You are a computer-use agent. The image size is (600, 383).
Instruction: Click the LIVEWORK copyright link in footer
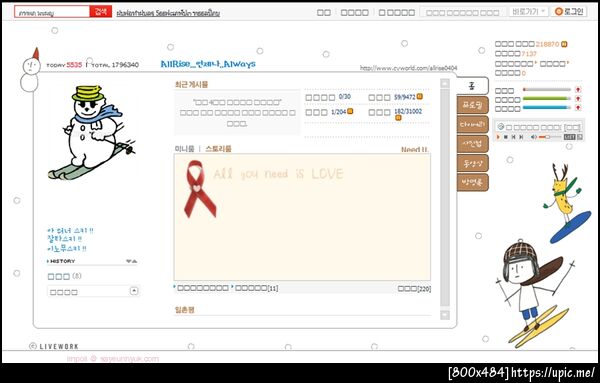(54, 346)
